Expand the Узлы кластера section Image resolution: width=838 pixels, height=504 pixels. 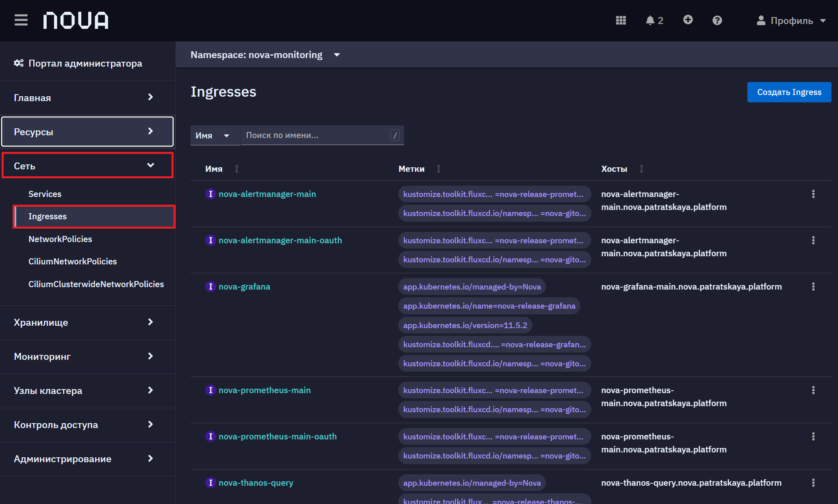click(87, 391)
